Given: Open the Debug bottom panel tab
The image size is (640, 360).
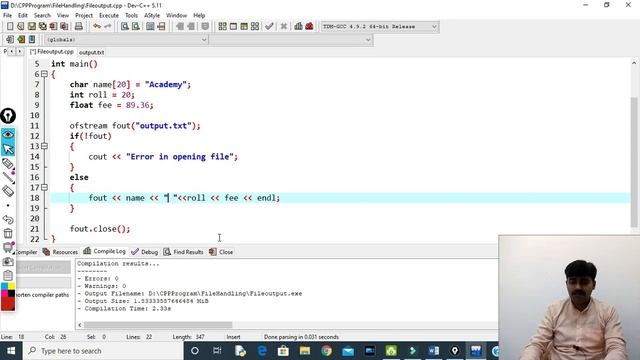Looking at the screenshot, I should 144,252.
